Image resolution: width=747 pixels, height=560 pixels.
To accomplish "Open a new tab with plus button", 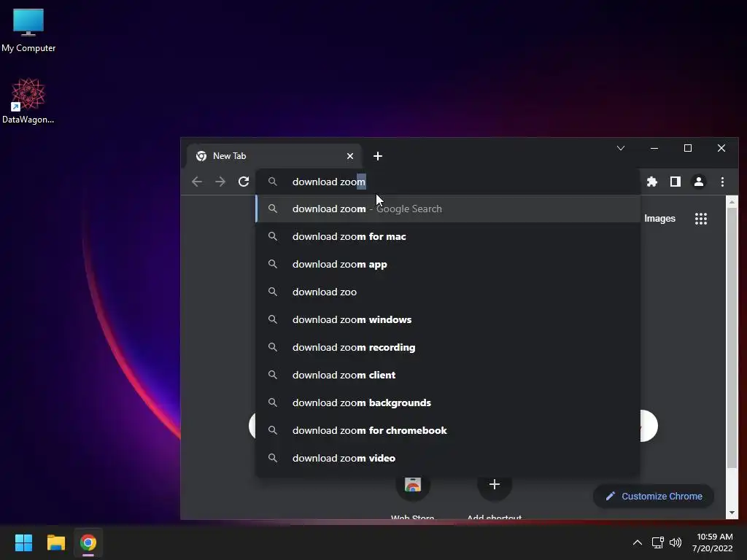I will 378,156.
